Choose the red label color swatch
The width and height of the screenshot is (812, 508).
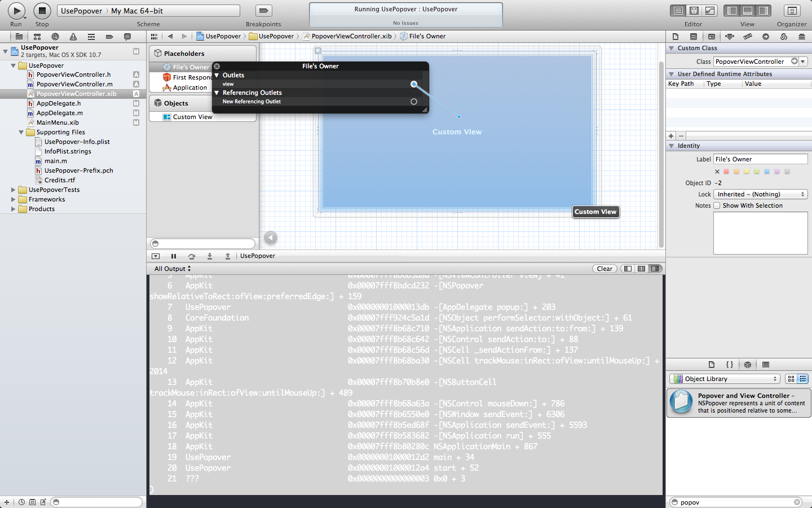726,172
